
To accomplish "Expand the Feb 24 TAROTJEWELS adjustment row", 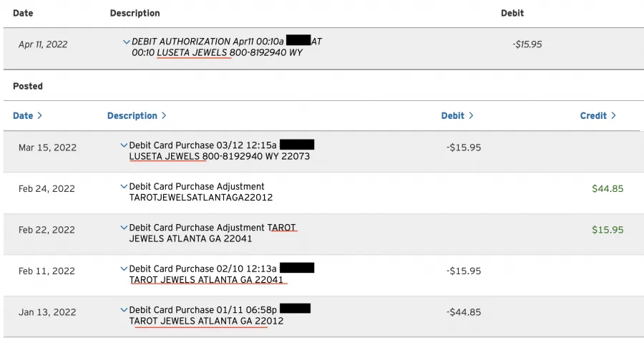I will [x=124, y=186].
